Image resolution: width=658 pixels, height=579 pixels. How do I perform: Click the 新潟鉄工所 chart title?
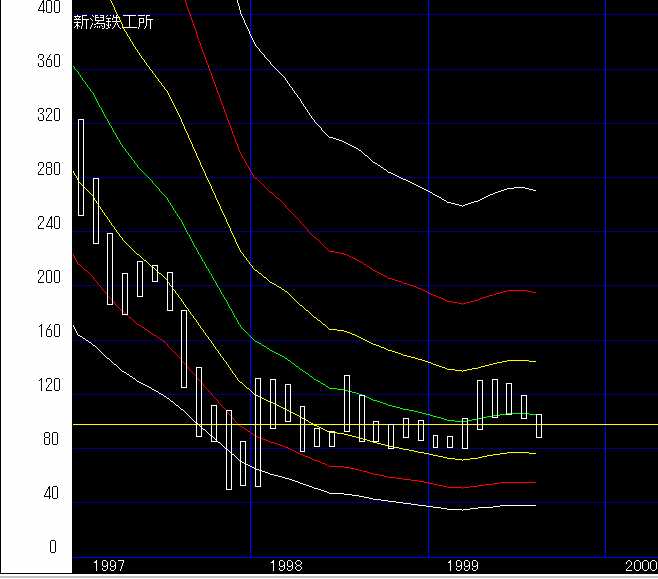point(113,23)
